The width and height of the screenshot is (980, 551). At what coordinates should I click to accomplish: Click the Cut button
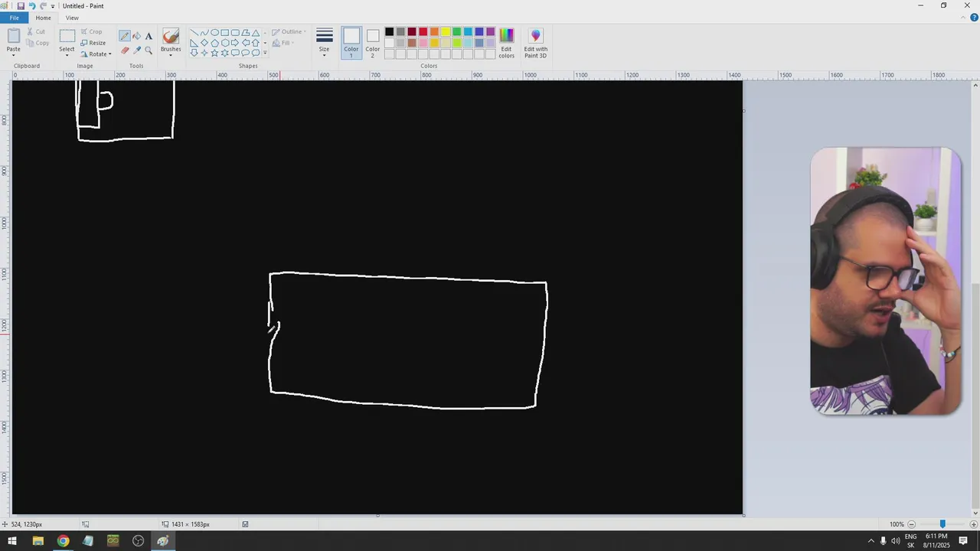[36, 31]
